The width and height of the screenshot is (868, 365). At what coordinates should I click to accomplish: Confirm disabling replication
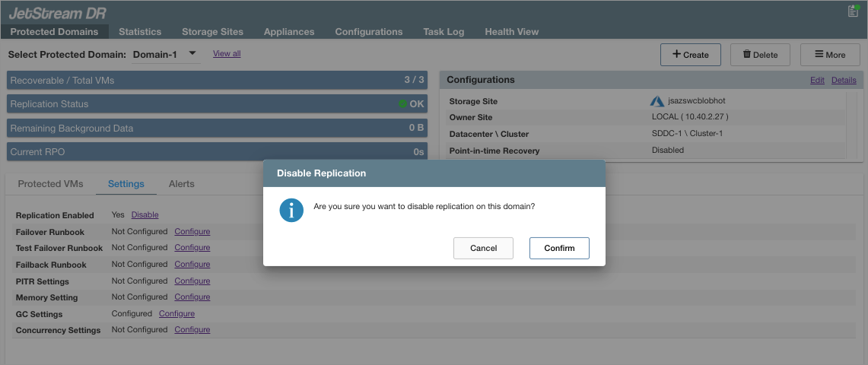[559, 248]
